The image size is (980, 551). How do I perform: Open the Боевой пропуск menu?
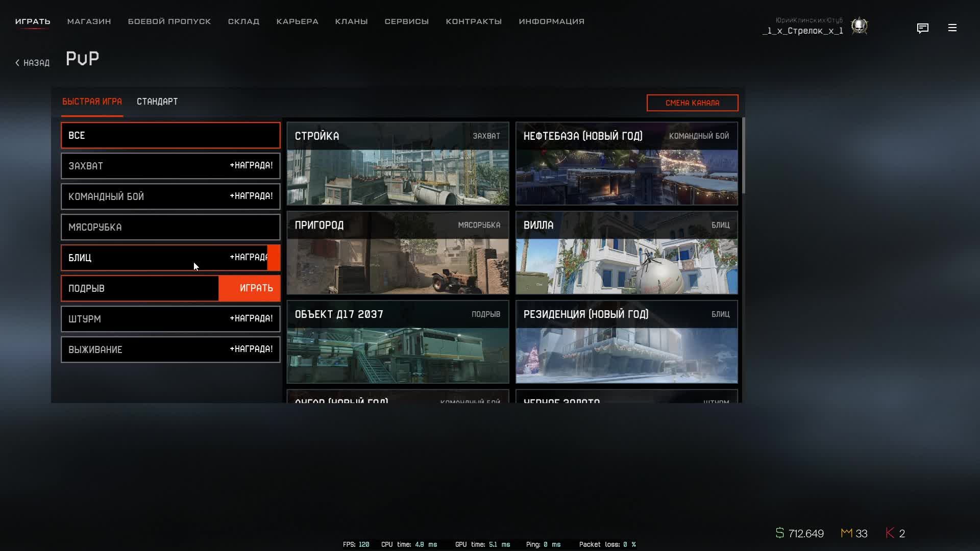169,21
